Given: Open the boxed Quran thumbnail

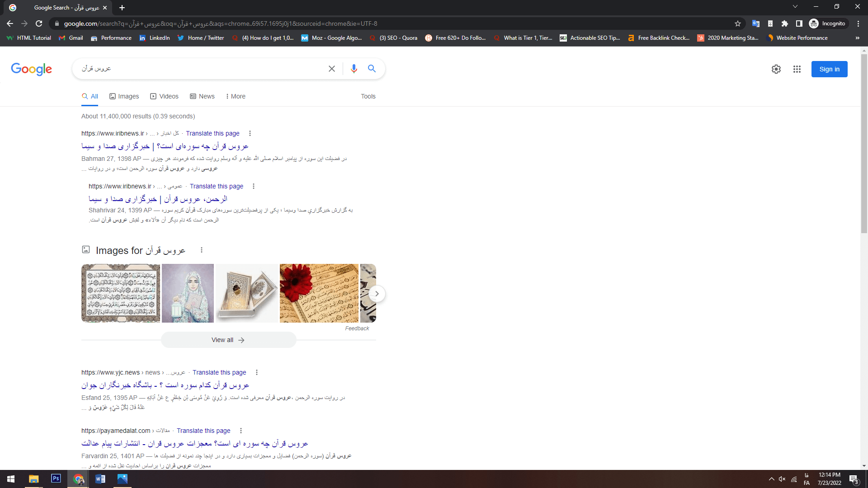Looking at the screenshot, I should pyautogui.click(x=247, y=293).
